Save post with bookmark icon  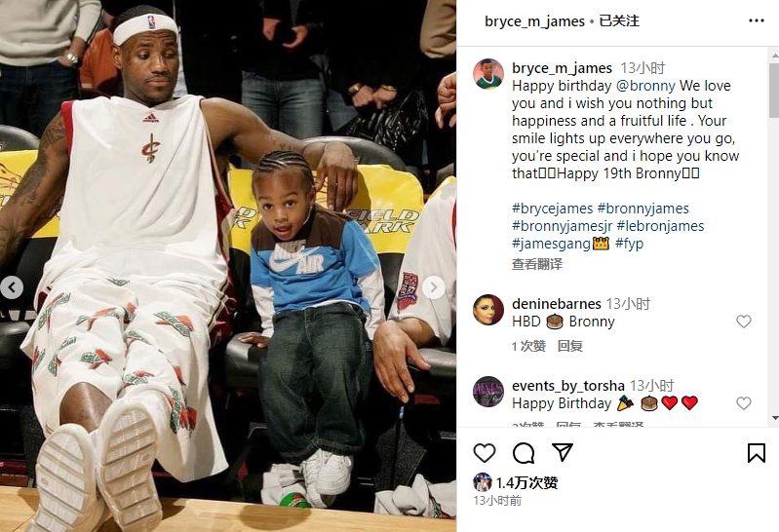click(x=757, y=453)
